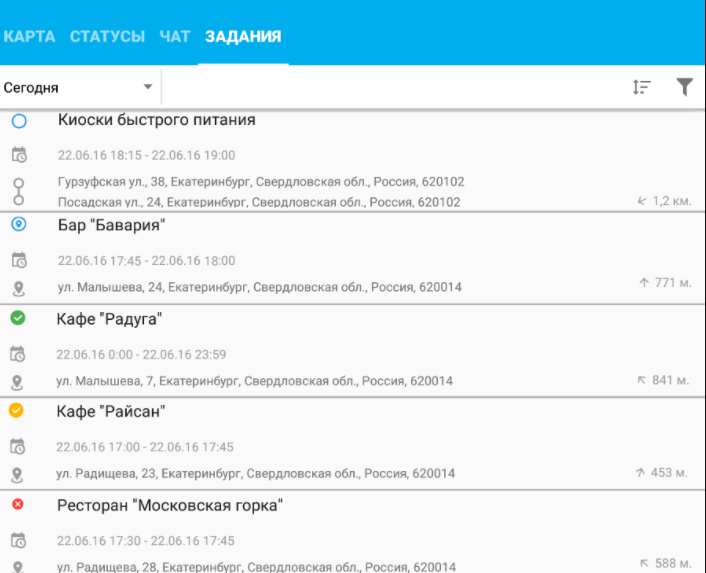The height and width of the screenshot is (573, 706).
Task: Go to the ЧАТ tab
Action: tap(175, 36)
